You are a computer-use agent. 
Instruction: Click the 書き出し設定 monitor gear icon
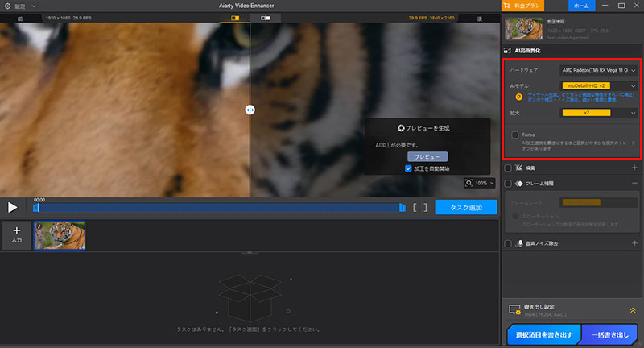514,310
